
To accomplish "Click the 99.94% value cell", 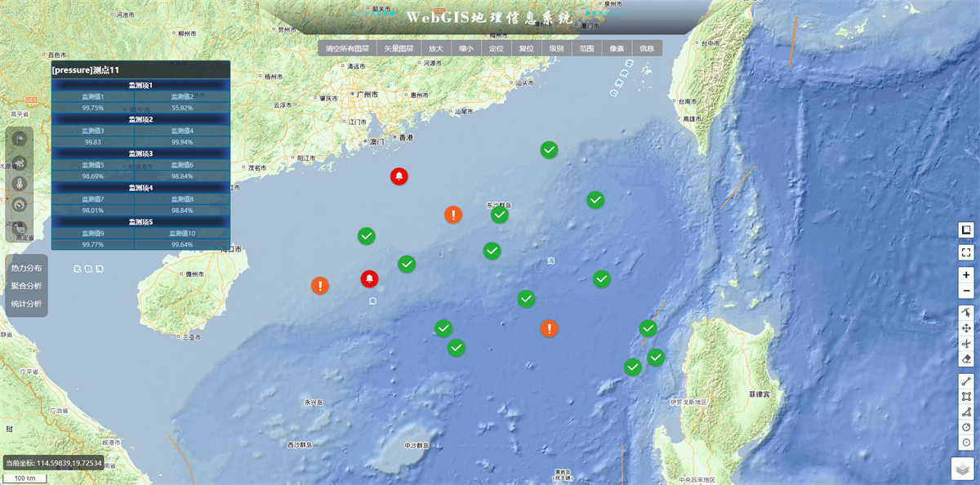I will [x=182, y=142].
